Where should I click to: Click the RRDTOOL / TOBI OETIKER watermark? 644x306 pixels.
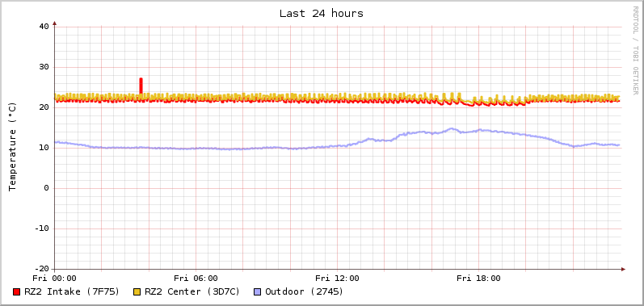[x=635, y=50]
